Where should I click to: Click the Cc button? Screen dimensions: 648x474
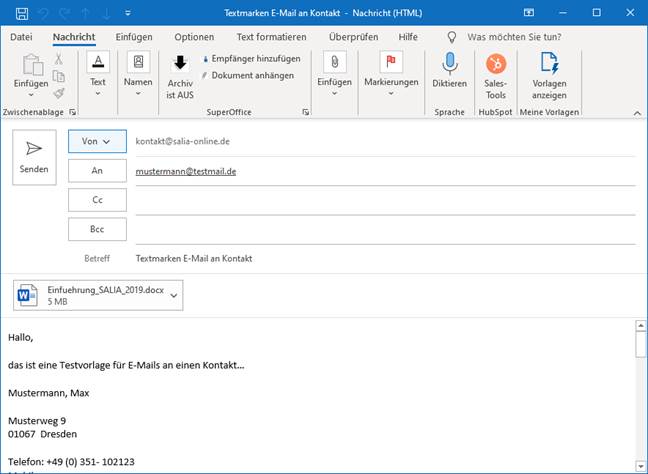97,200
